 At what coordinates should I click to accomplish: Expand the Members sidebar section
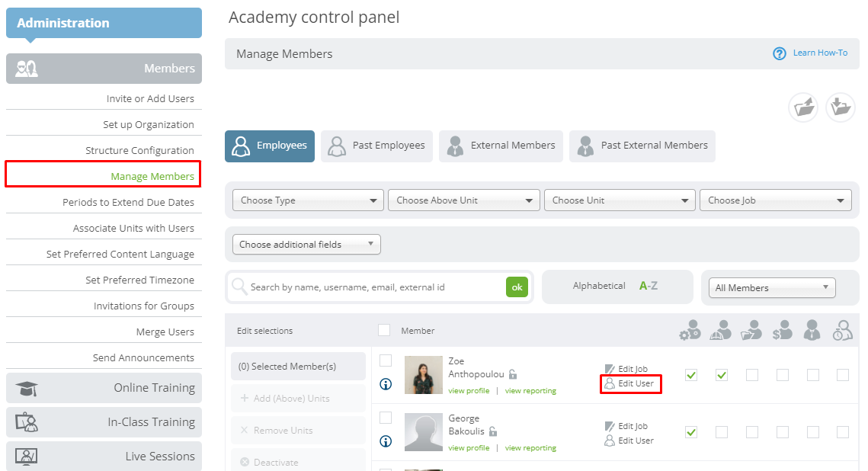pos(104,69)
